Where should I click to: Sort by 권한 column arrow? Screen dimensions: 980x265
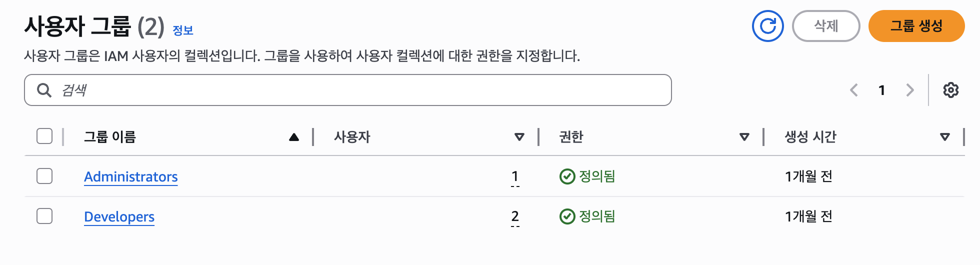pyautogui.click(x=744, y=137)
